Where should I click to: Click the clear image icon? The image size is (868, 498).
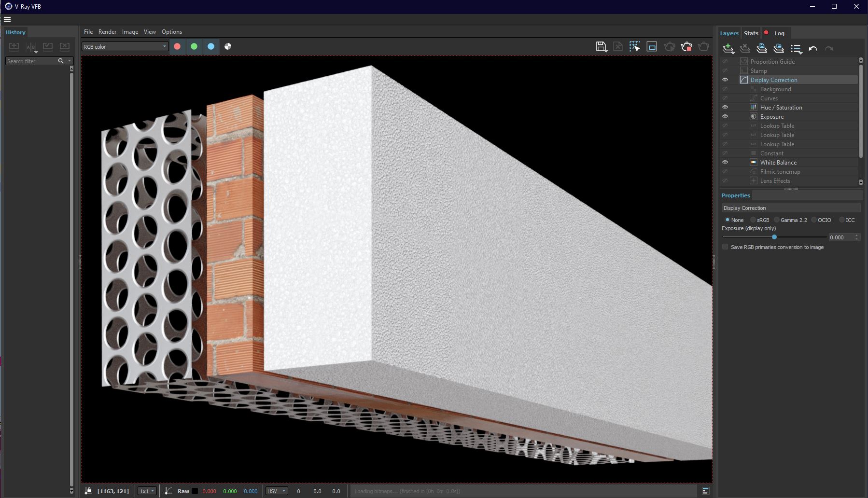coord(618,47)
